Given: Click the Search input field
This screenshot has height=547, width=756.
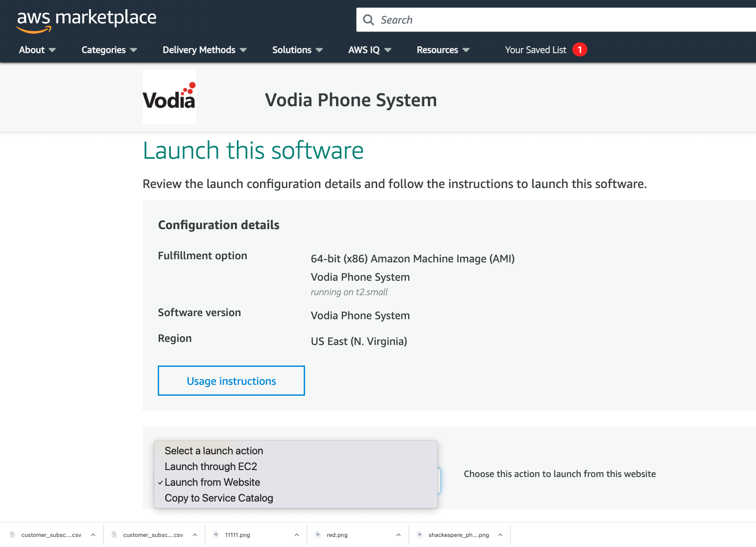Looking at the screenshot, I should (x=556, y=20).
